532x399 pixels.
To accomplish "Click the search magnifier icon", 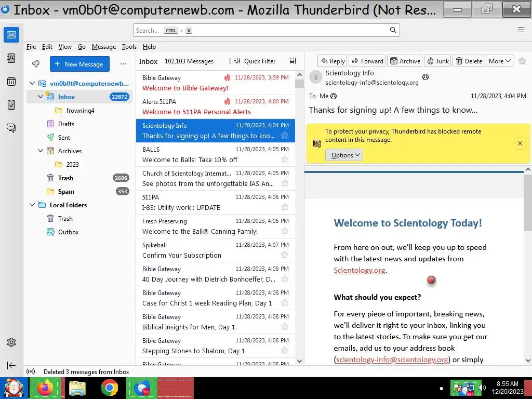I will coord(393,30).
